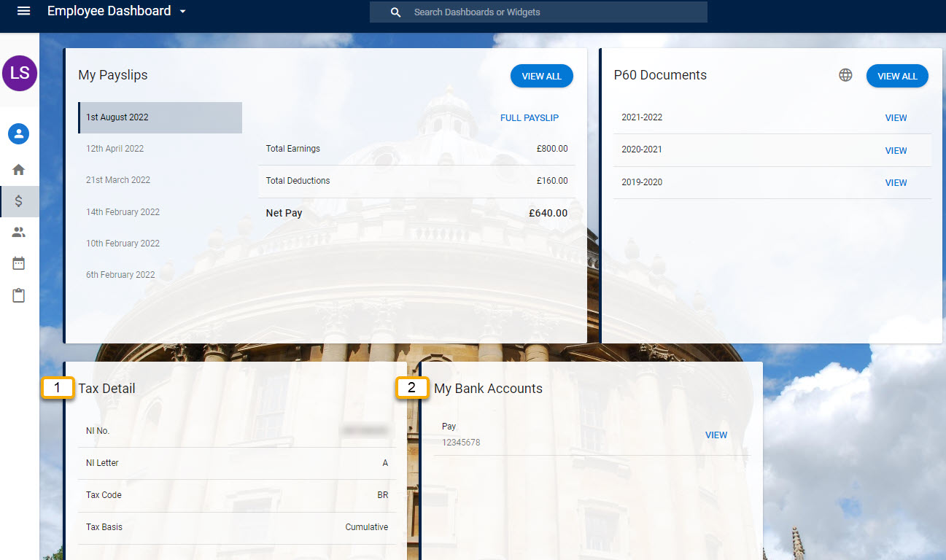Open the clipboard icon in sidebar

pyautogui.click(x=18, y=295)
